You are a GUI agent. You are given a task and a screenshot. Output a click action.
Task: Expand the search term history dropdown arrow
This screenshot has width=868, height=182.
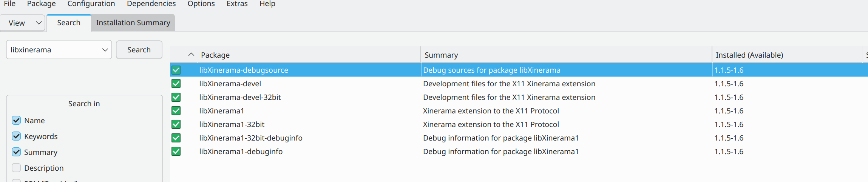click(x=105, y=50)
